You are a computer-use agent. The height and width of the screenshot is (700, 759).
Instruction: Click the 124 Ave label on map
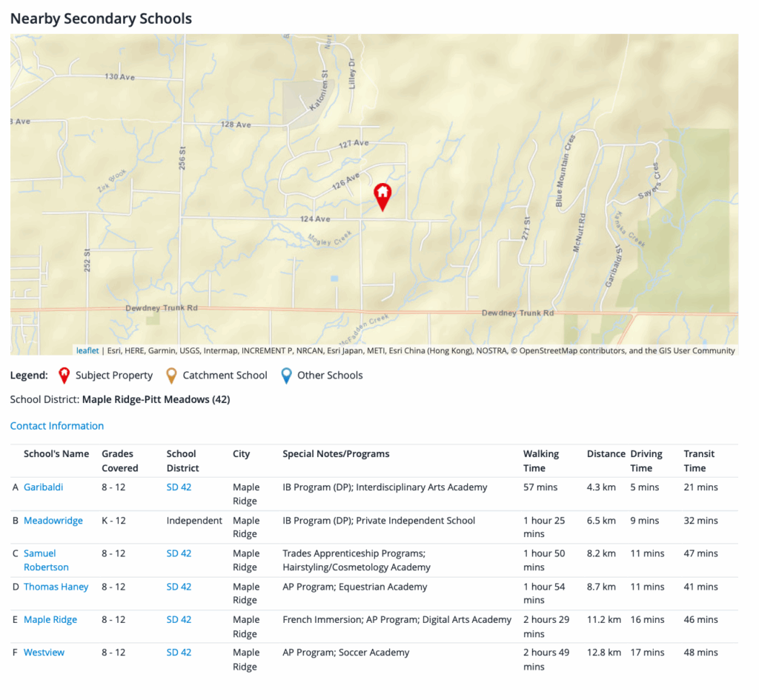pos(315,219)
